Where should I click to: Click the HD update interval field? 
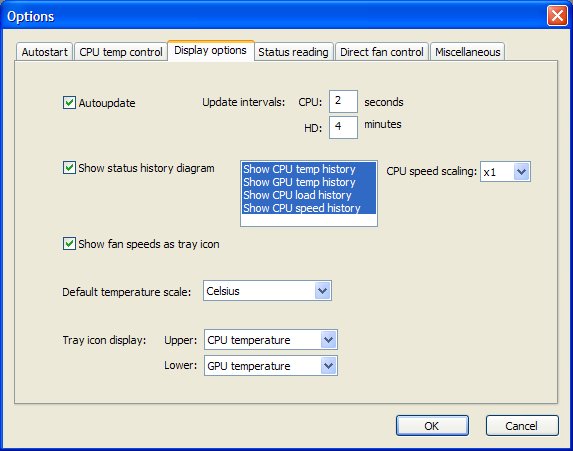[343, 127]
